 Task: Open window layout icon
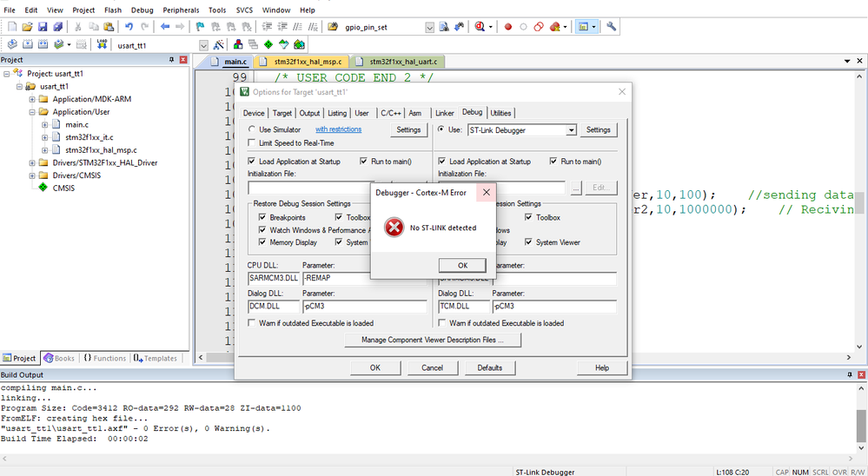[x=582, y=27]
